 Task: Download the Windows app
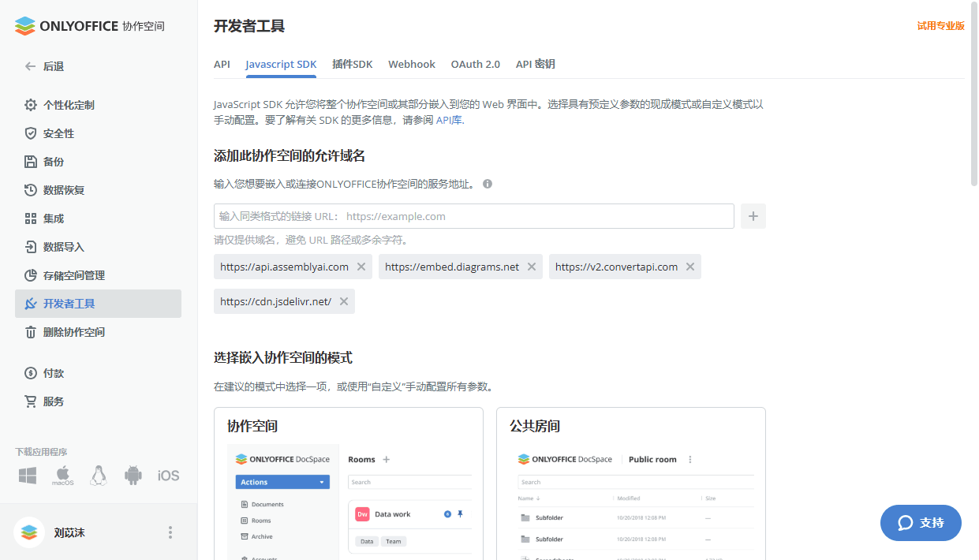point(28,476)
